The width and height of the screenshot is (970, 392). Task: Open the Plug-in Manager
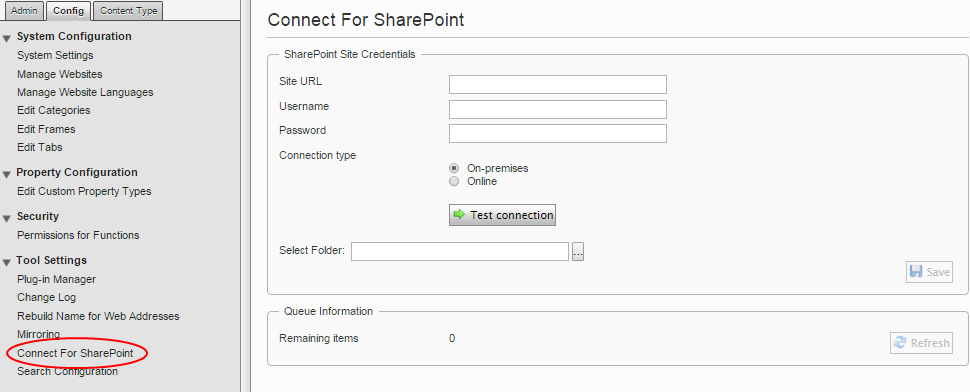56,279
